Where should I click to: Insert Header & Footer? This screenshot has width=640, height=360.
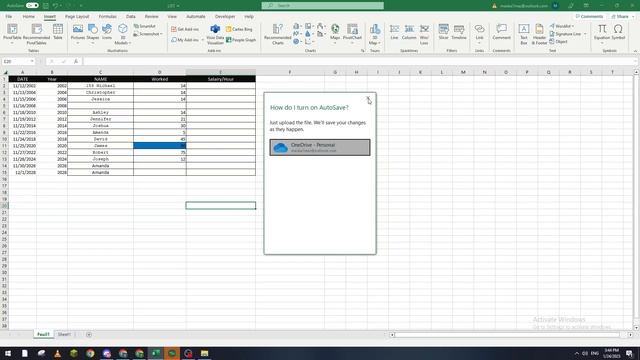[x=539, y=34]
